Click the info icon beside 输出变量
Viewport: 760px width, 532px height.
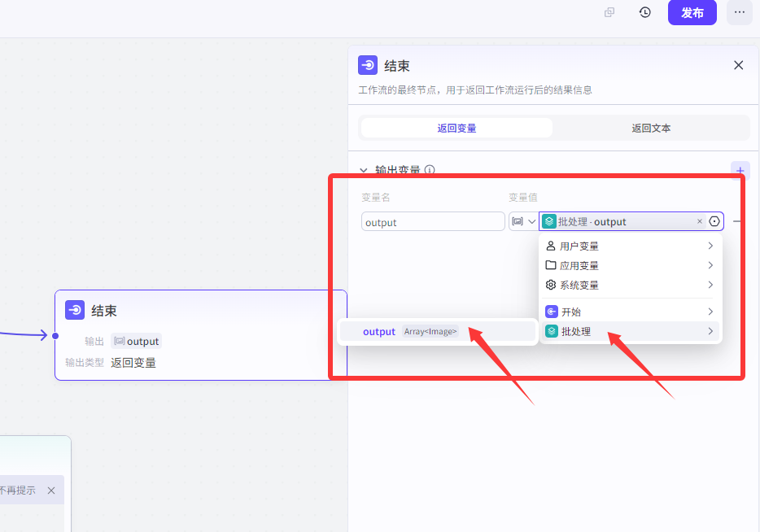click(430, 171)
